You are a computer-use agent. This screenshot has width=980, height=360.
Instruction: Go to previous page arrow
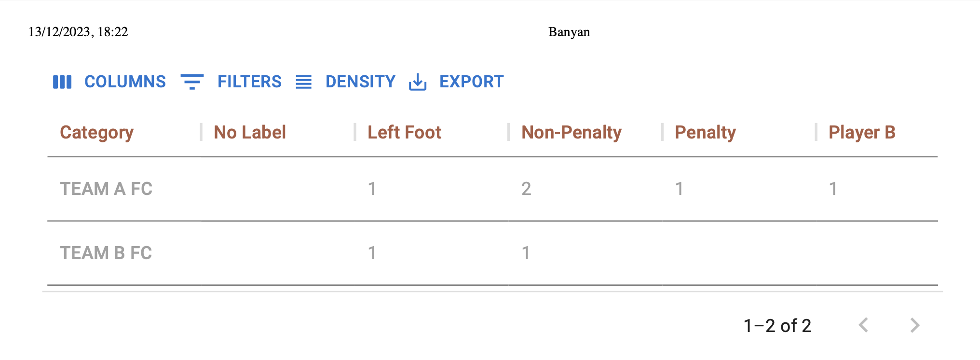(863, 325)
